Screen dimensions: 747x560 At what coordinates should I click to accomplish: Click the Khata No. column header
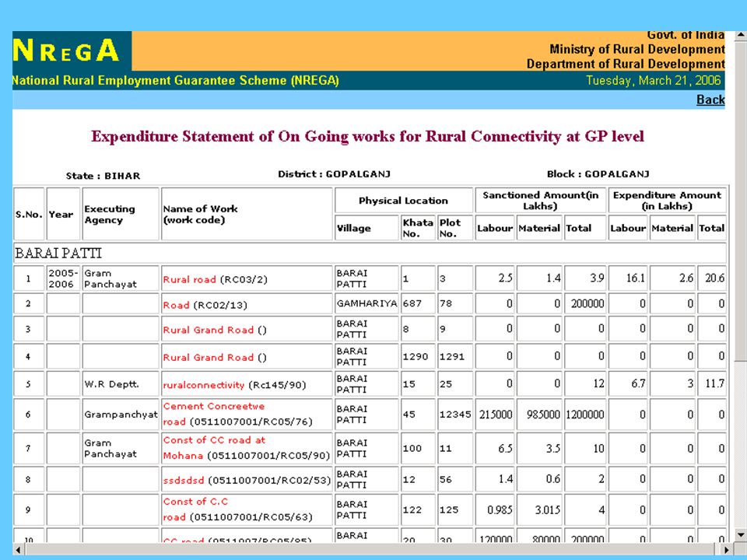418,228
